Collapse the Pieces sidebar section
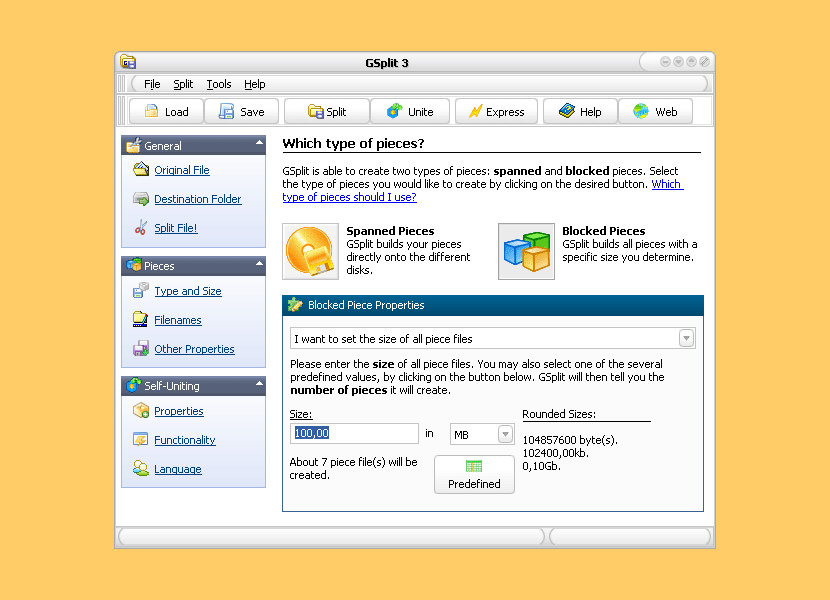The height and width of the screenshot is (600, 830). point(259,263)
